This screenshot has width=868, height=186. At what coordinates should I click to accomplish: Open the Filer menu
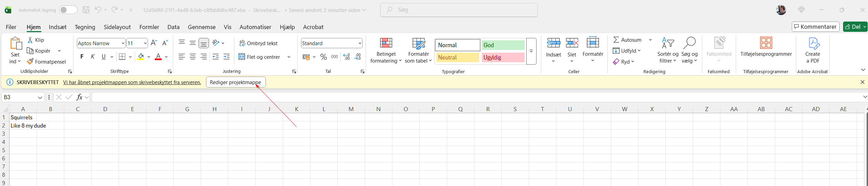click(x=11, y=27)
